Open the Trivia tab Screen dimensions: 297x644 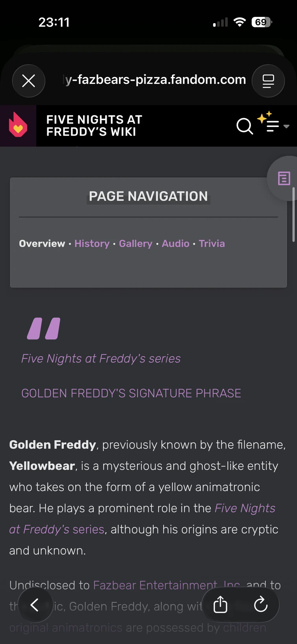(x=212, y=244)
